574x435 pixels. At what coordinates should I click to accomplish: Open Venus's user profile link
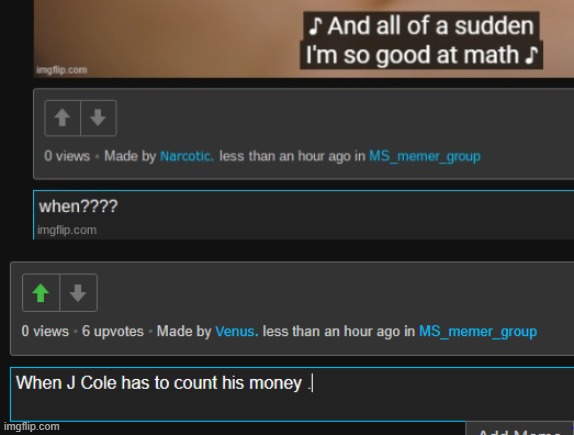(x=236, y=331)
